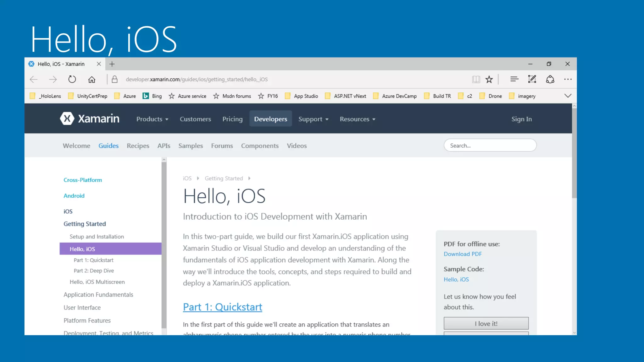Open Hello, iOS Multiscreen sidebar item
Viewport: 644px width, 362px height.
tap(97, 282)
